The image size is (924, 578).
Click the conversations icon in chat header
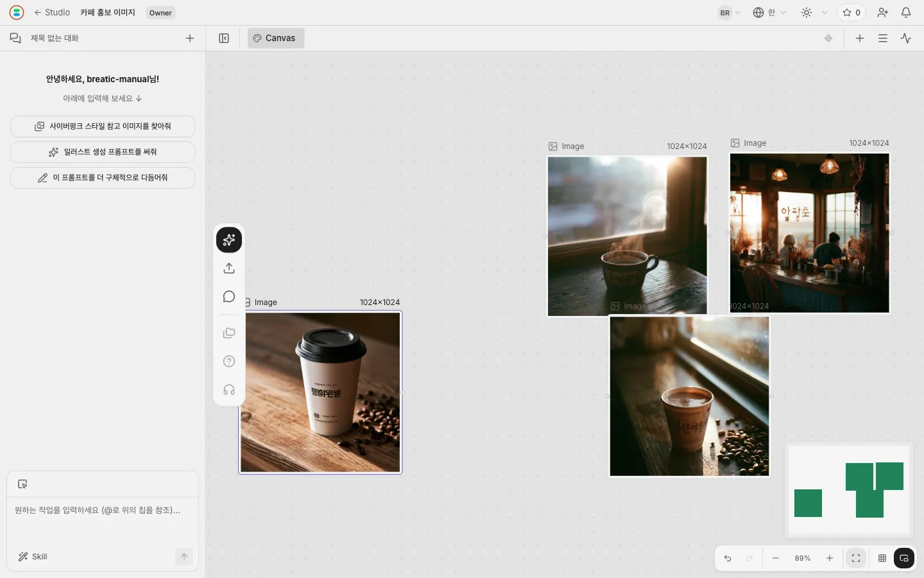coord(15,39)
